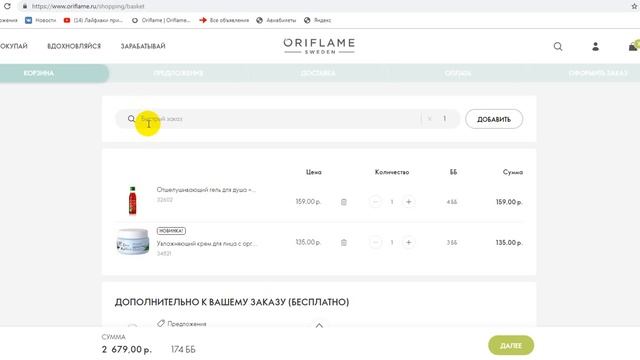Open the ПОКУПАЙ menu
This screenshot has height=360, width=640.
(x=13, y=46)
